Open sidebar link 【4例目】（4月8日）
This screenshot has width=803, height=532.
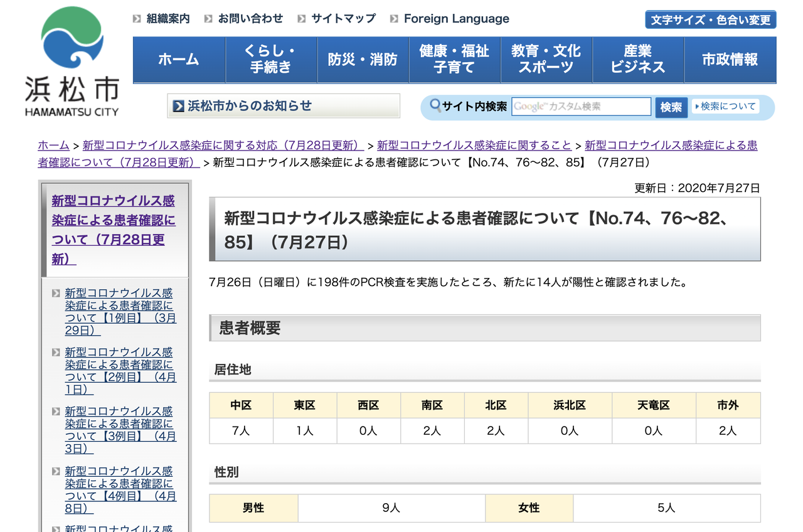pos(120,491)
